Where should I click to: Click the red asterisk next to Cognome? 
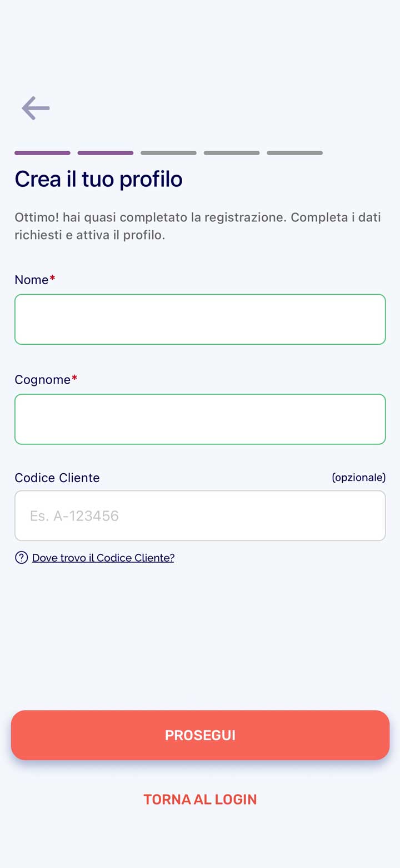(x=74, y=378)
